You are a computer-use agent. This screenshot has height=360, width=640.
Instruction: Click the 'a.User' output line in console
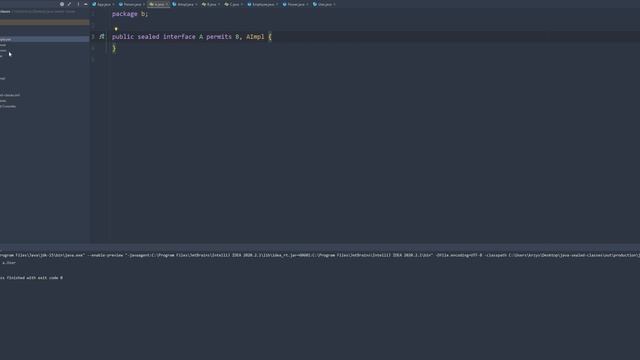tap(9, 263)
